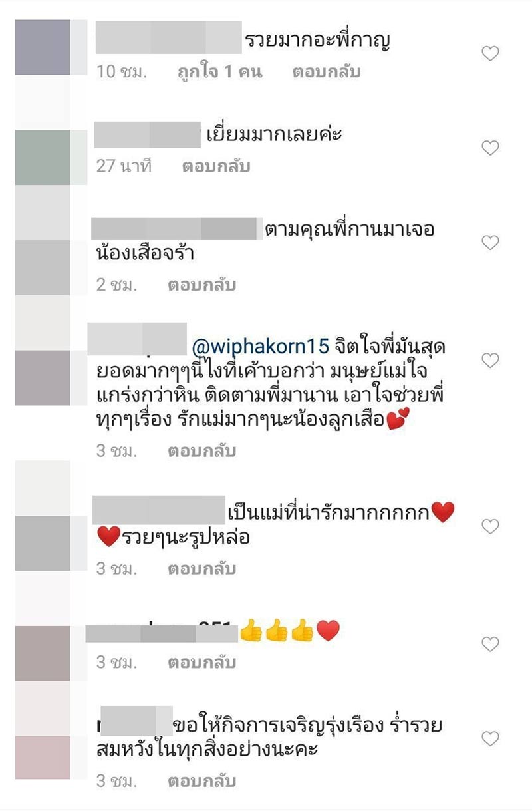This screenshot has height=811, width=532.
Task: Open avatar of the @wiphakorn15 commenter
Action: 43,377
